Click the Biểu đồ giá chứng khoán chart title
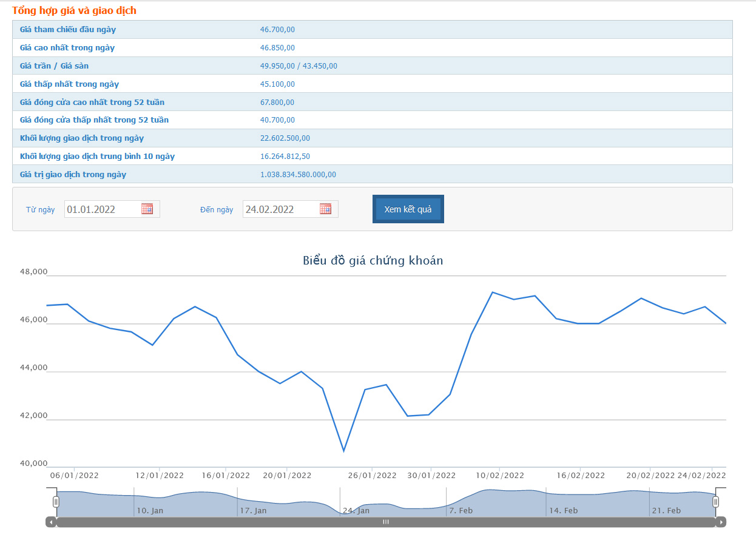The image size is (756, 543). pyautogui.click(x=373, y=261)
